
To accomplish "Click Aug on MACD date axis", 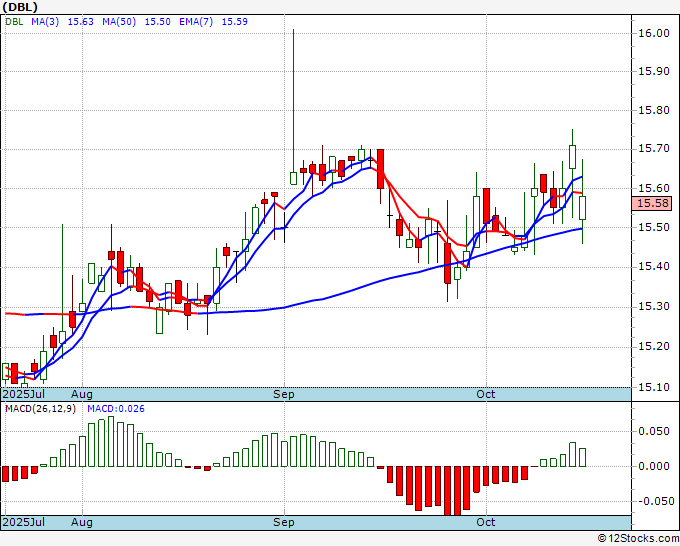I will point(82,523).
